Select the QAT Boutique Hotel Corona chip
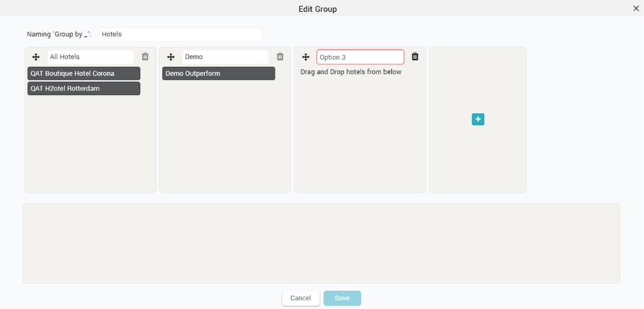Screen dimensions: 644x309 click(x=84, y=74)
